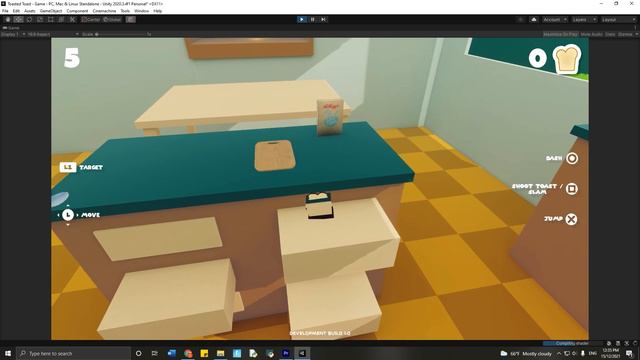The height and width of the screenshot is (360, 640).
Task: Step forward one frame
Action: 323,20
